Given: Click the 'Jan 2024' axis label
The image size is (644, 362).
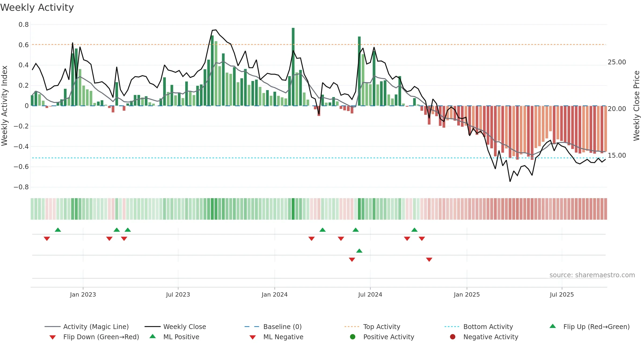Looking at the screenshot, I should (275, 294).
